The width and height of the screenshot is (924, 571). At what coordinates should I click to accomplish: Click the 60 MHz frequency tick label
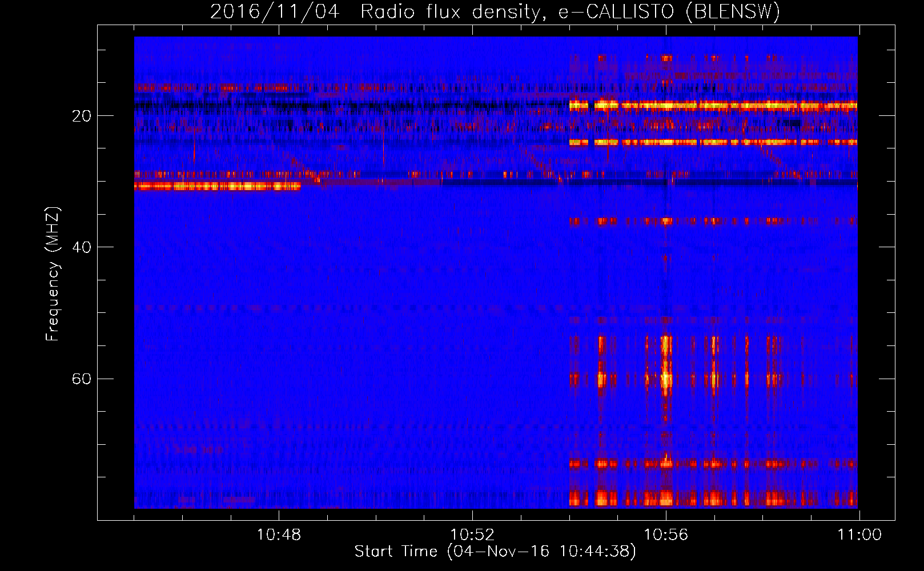pyautogui.click(x=82, y=379)
